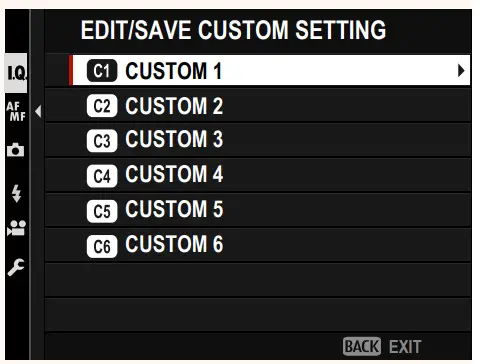Click the C1 badge icon

(102, 71)
